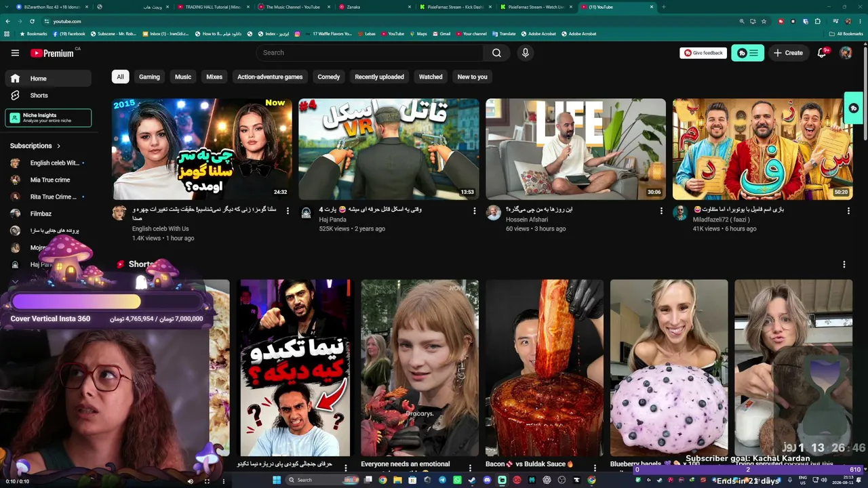
Task: Focus the YouTube search field
Action: click(x=370, y=53)
